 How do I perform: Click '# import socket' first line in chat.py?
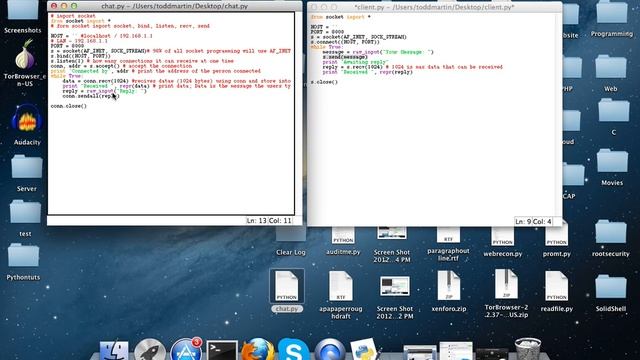coord(73,16)
